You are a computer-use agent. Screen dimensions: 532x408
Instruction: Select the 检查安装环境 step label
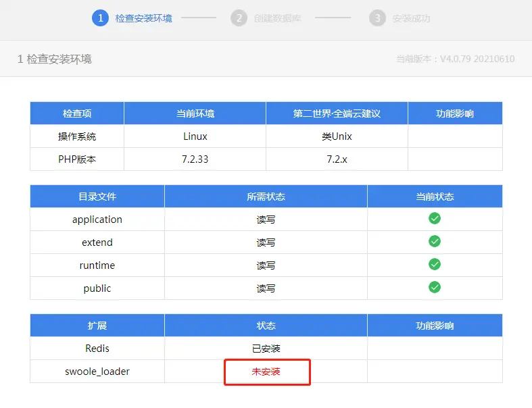tap(143, 18)
